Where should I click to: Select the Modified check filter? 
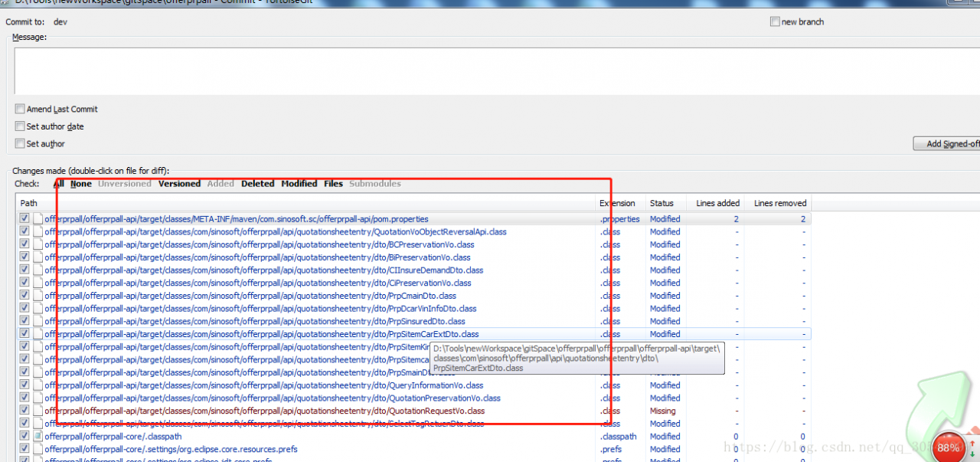[299, 184]
